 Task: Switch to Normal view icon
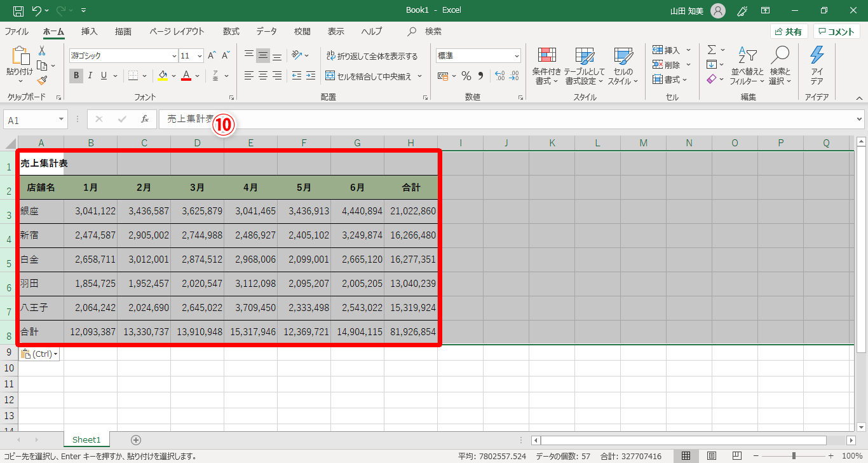pos(686,456)
